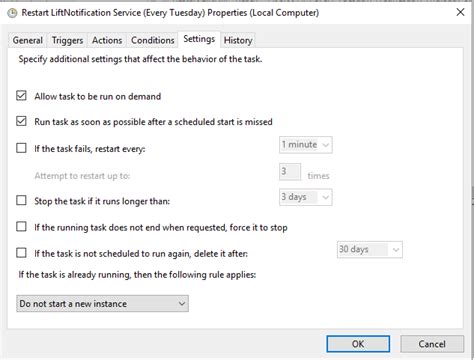Click the Task Scheduler clock icon in title bar
The width and height of the screenshot is (474, 360).
click(12, 13)
